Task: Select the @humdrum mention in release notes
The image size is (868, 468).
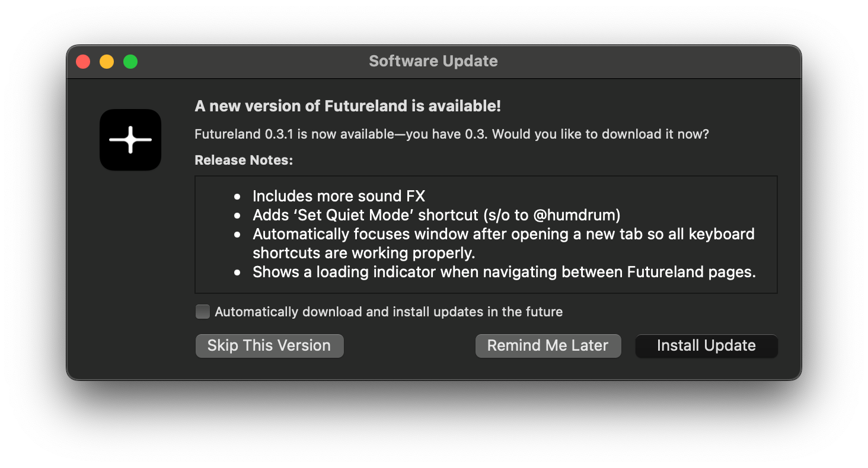Action: (588, 214)
